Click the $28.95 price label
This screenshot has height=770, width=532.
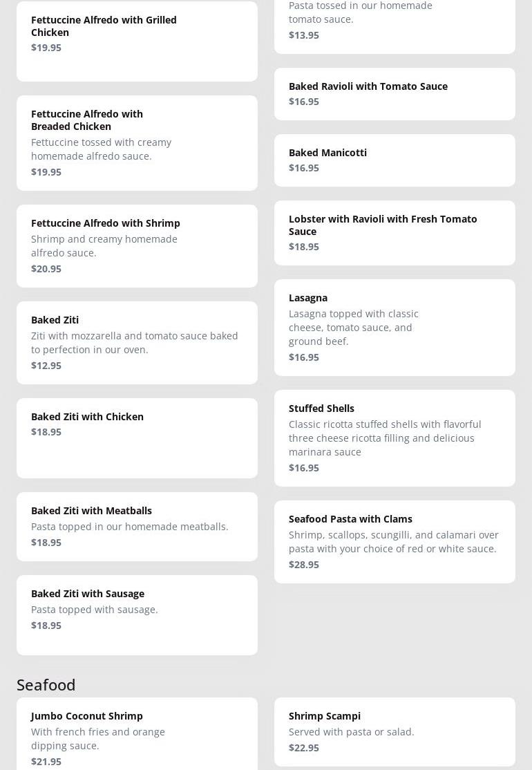point(304,565)
